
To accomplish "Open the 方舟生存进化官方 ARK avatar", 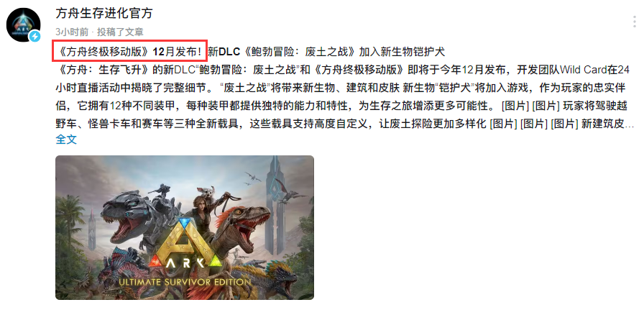I will point(24,24).
